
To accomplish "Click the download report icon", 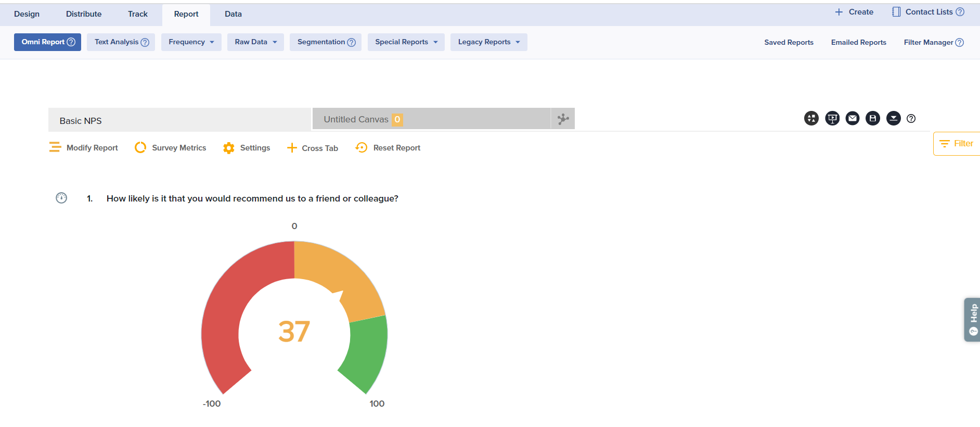I will tap(893, 119).
